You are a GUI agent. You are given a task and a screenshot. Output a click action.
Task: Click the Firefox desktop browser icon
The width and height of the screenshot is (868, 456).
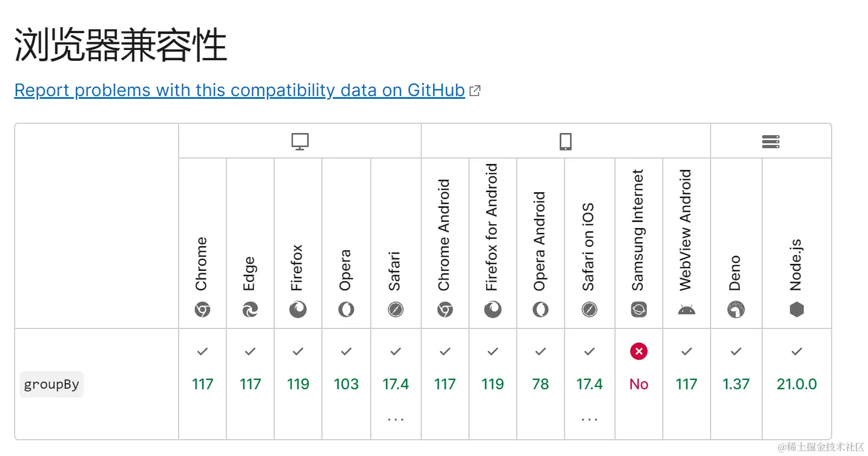(297, 309)
